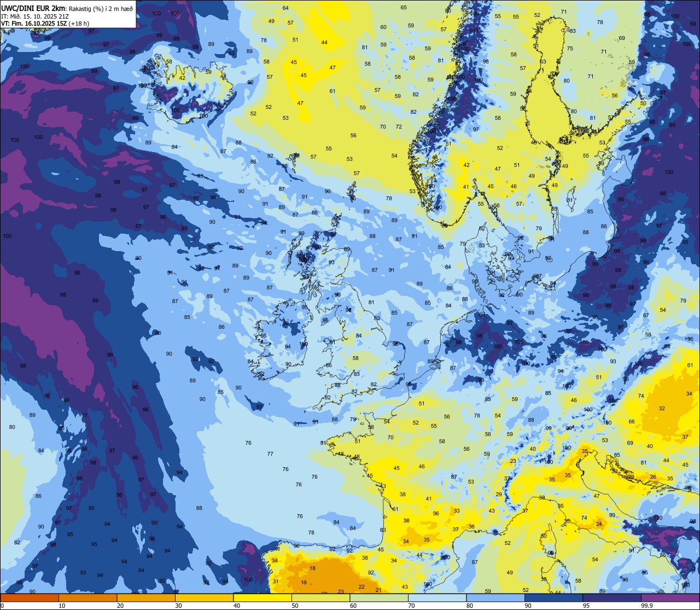
Task: Pick the 20–30 orange legend segment
Action: click(146, 597)
